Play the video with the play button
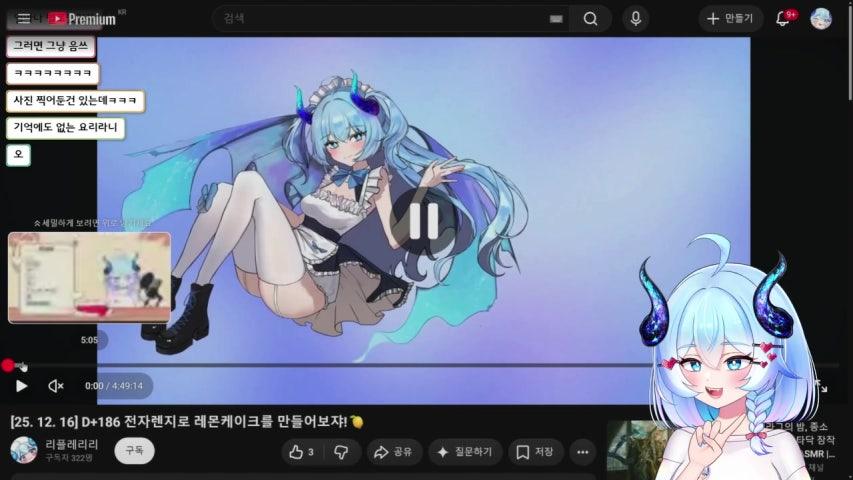Viewport: 853px width, 480px height. point(21,386)
